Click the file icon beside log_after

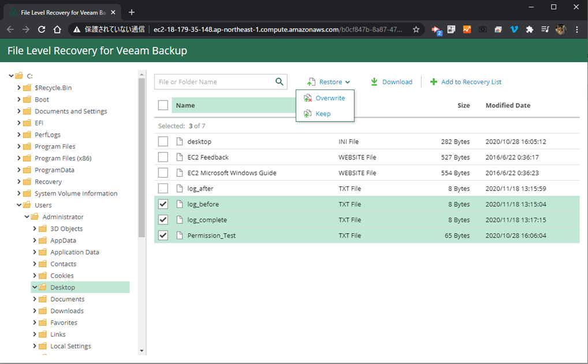pos(180,189)
